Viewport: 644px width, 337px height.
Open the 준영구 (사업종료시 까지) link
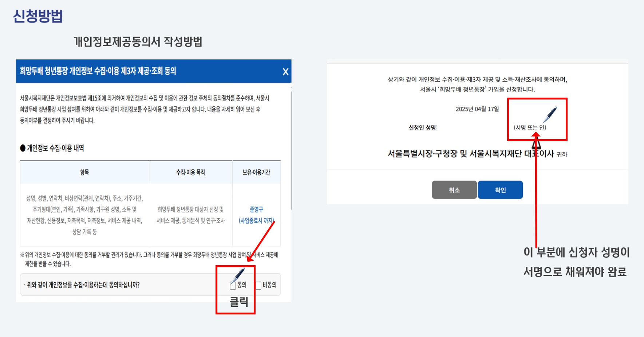[x=256, y=214]
